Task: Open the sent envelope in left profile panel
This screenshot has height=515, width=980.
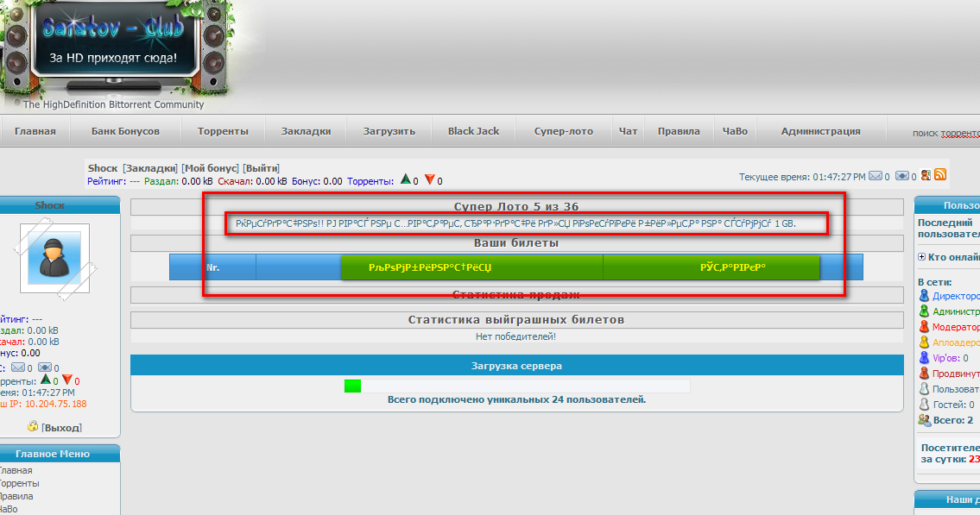Action: (44, 367)
